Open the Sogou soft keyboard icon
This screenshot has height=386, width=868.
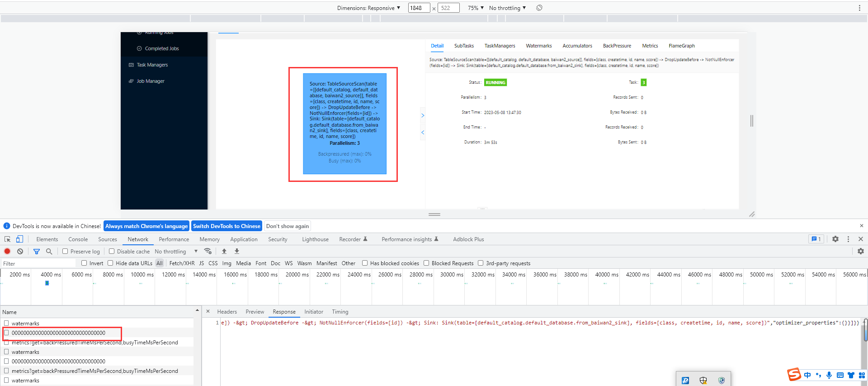click(x=840, y=375)
